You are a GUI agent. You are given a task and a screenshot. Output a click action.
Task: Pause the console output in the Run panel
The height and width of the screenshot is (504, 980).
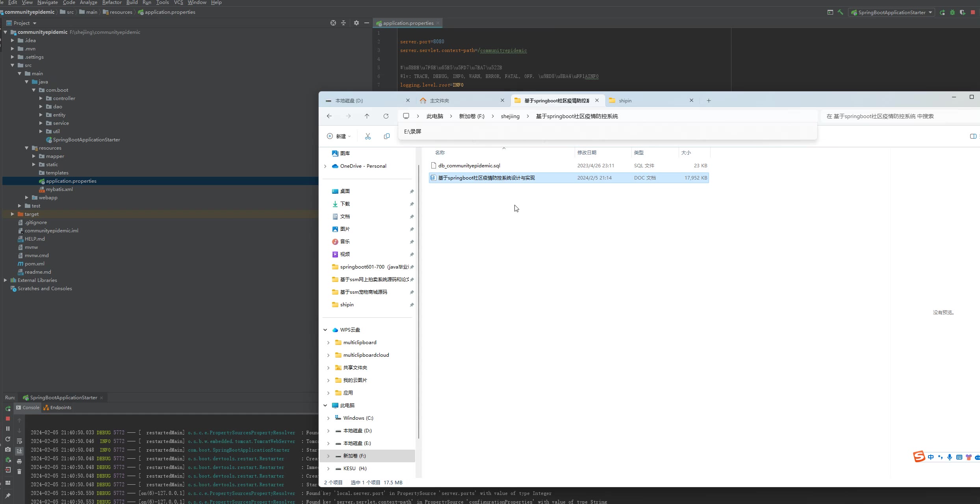pyautogui.click(x=8, y=428)
